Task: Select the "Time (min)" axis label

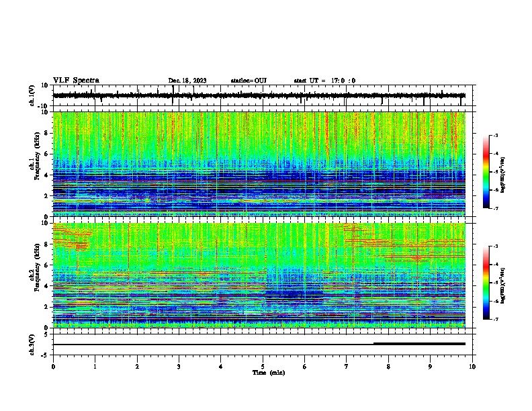Action: click(269, 373)
